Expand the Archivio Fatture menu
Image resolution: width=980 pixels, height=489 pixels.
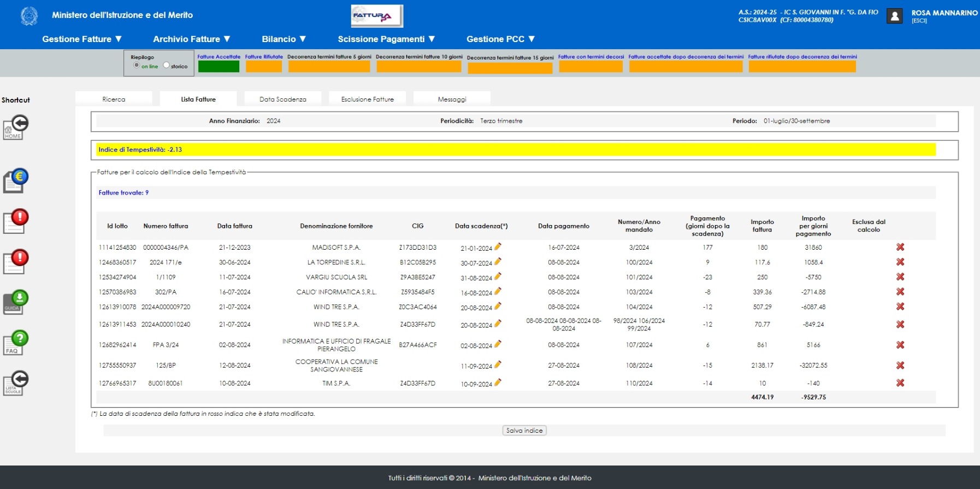[192, 39]
